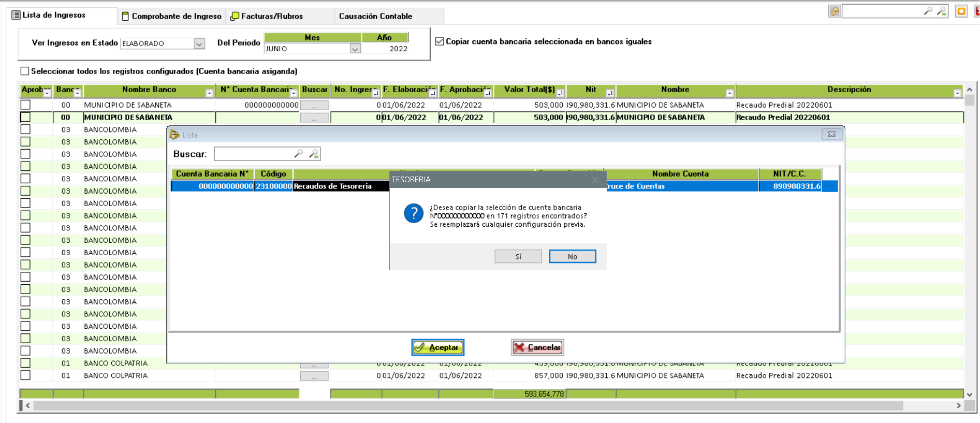Click the Buscar text field in Lista
Screen dimensions: 980x423
[x=254, y=154]
